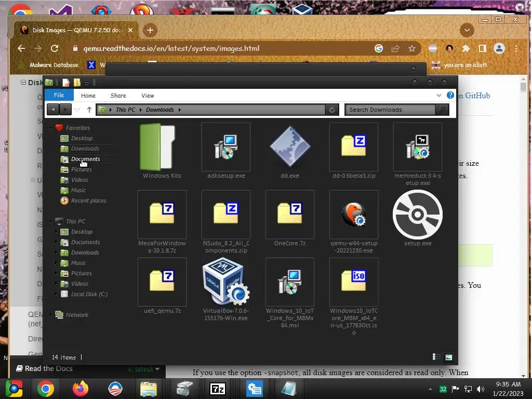Click the search magnifier in Explorer
532x399 pixels.
pyautogui.click(x=442, y=110)
